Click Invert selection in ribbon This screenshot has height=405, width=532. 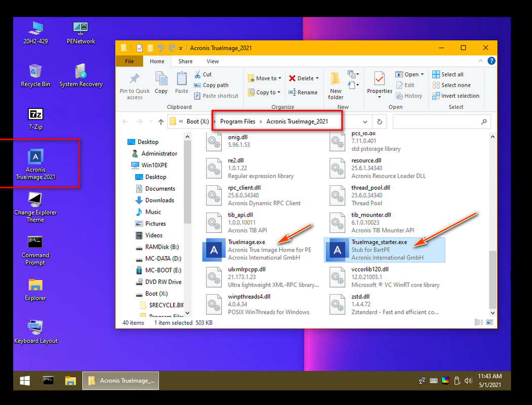[x=456, y=96]
